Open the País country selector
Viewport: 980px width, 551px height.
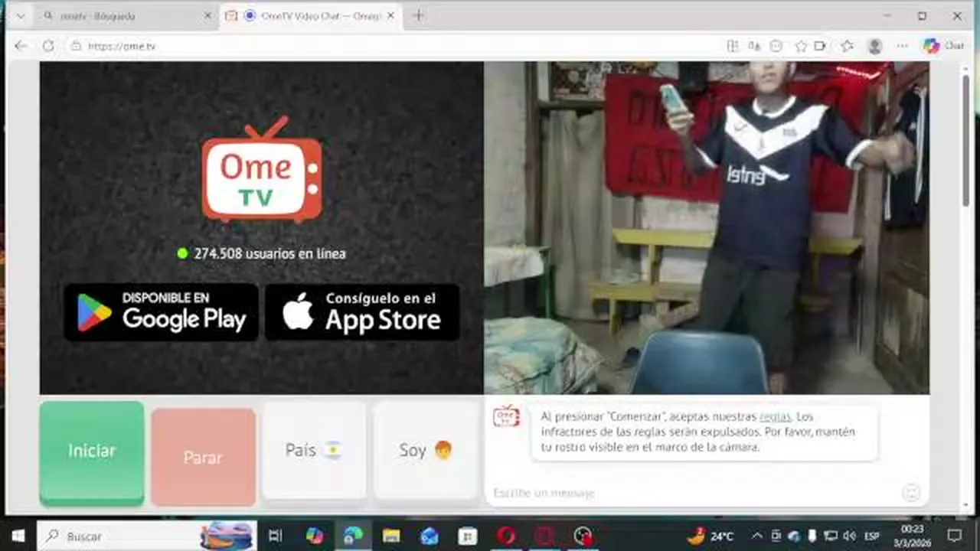(x=314, y=451)
